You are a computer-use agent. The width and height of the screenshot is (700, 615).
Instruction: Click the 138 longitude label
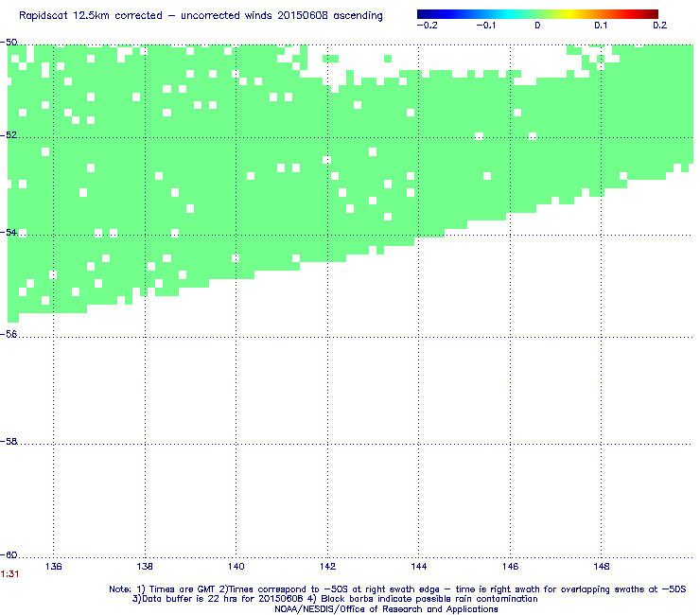pos(145,567)
